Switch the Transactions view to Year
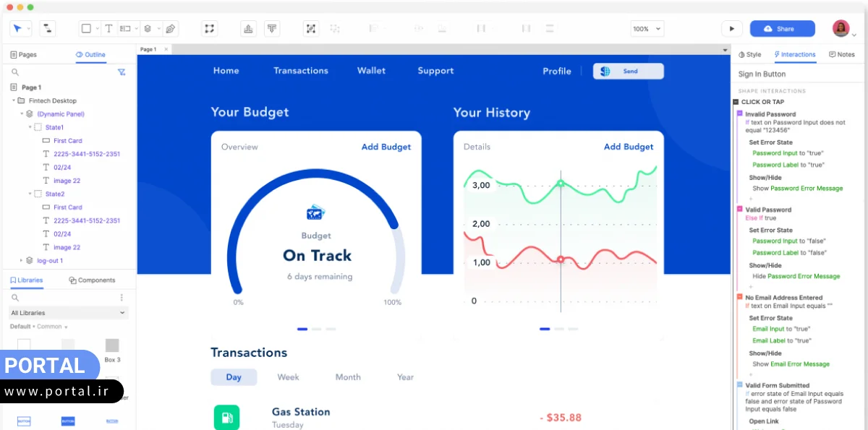The image size is (868, 430). [405, 377]
